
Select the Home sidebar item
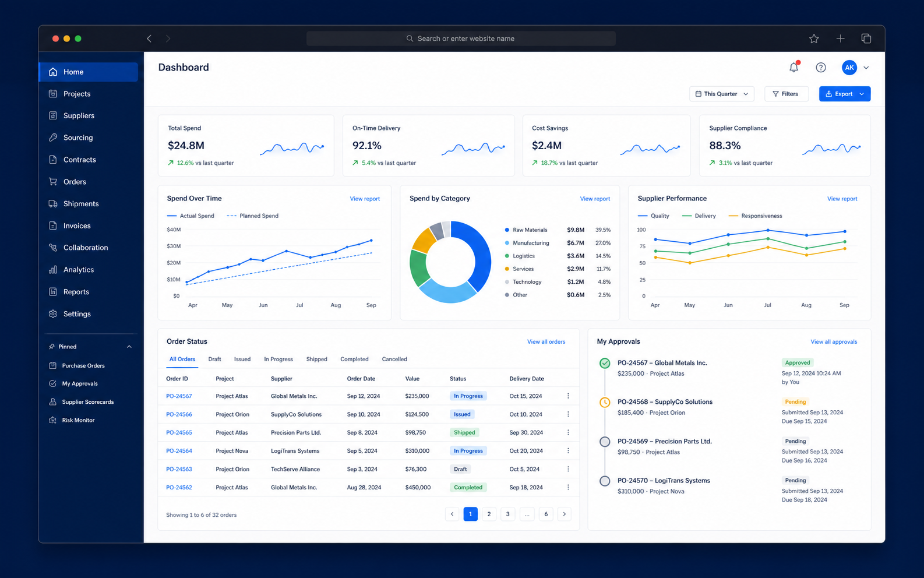point(89,72)
